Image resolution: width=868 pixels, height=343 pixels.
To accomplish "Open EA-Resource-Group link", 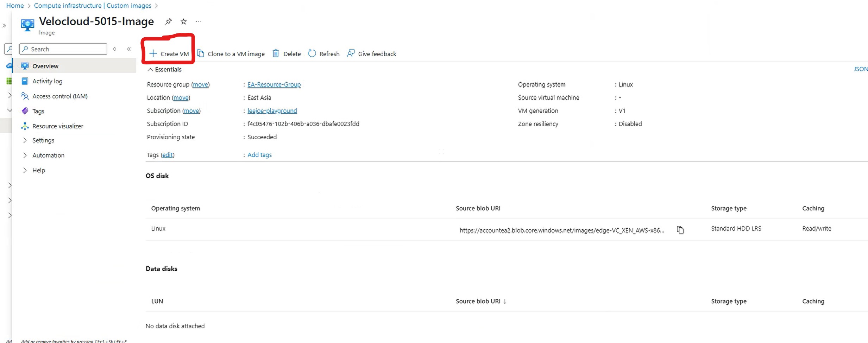I will click(x=274, y=84).
